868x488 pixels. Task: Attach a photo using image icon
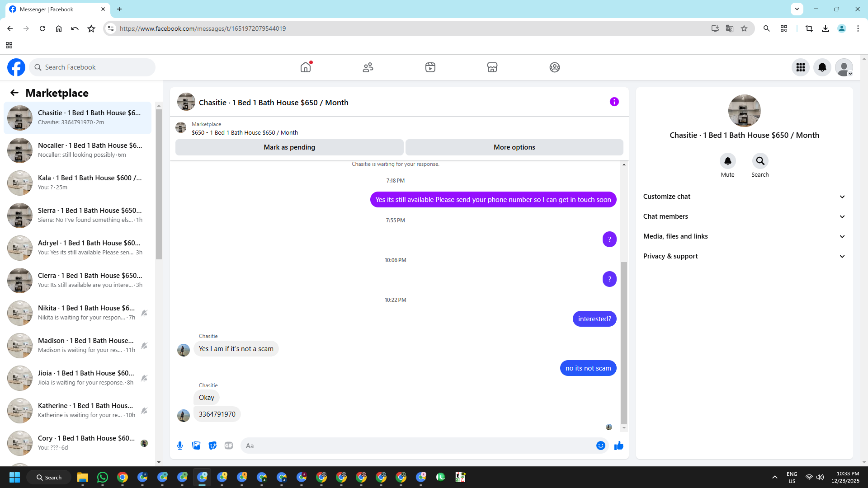click(x=196, y=446)
